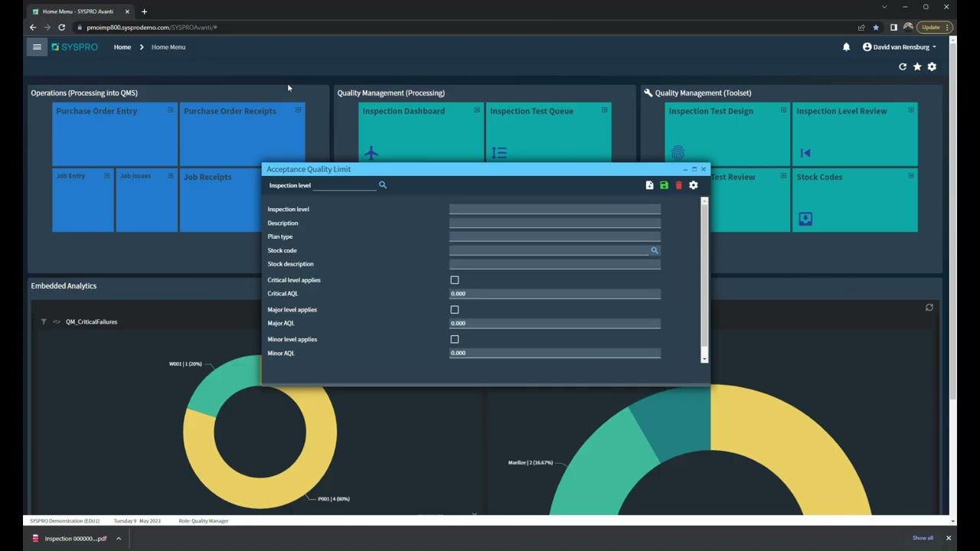The image size is (980, 551).
Task: Click the arrows icon beside QM_CriticalFailures
Action: coord(57,321)
